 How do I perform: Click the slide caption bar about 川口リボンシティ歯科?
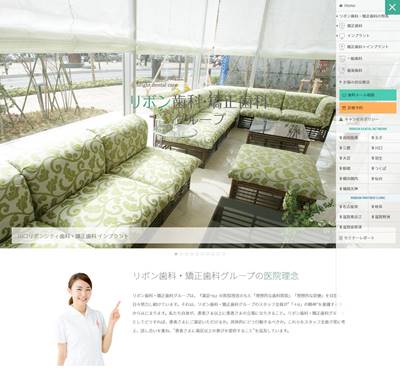[174, 236]
